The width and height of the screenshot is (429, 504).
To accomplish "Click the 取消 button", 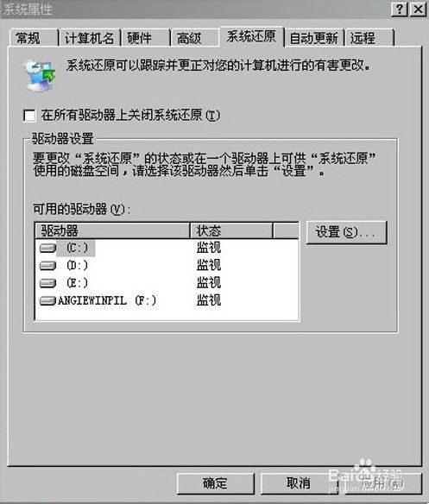I will [x=299, y=483].
